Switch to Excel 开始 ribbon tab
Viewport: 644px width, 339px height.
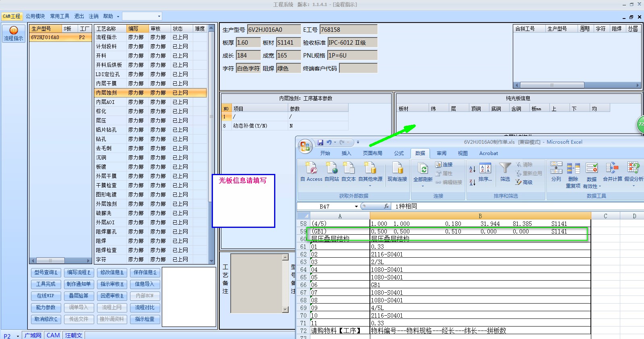tap(325, 153)
